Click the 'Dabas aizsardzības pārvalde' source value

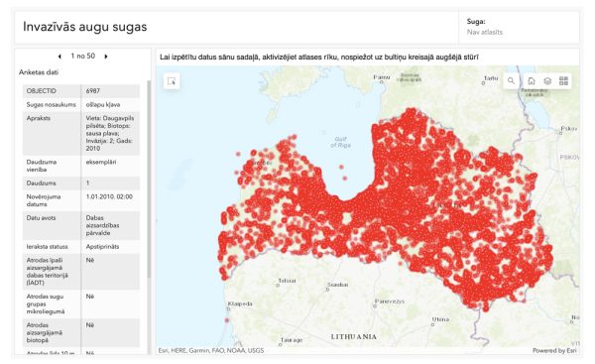(102, 225)
